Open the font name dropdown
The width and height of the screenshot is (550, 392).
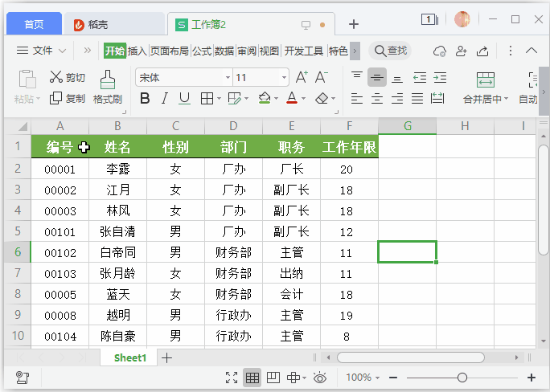227,78
